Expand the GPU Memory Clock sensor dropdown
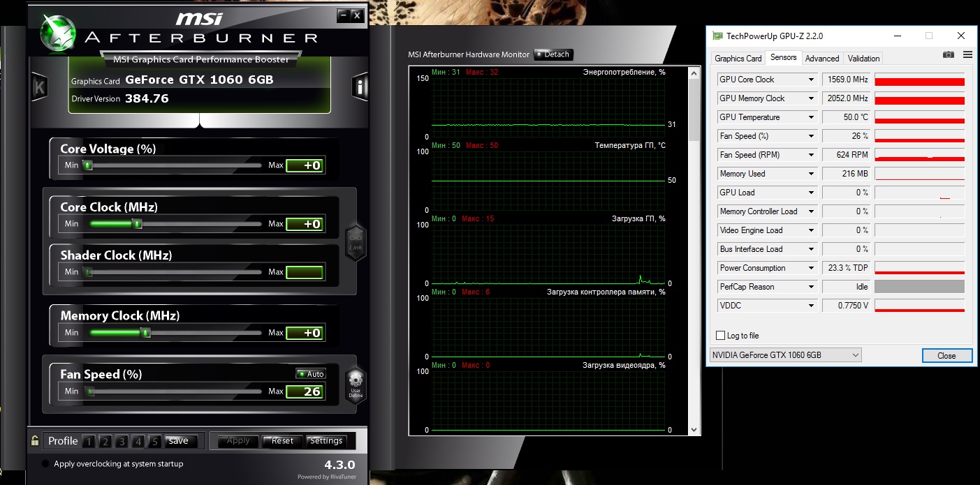This screenshot has height=485, width=980. click(x=811, y=98)
